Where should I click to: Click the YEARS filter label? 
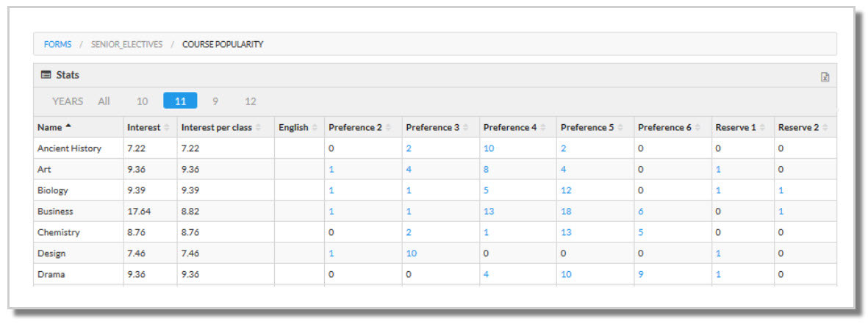(x=68, y=101)
